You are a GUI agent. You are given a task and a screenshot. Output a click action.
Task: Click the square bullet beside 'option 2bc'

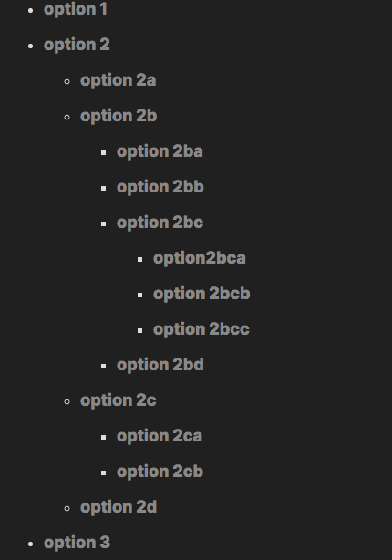pos(104,224)
